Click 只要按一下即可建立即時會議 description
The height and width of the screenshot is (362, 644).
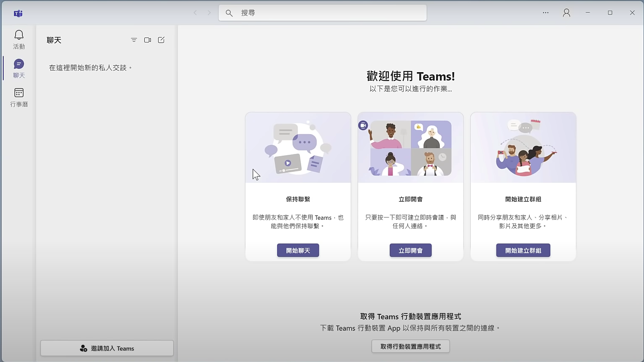coord(410,222)
